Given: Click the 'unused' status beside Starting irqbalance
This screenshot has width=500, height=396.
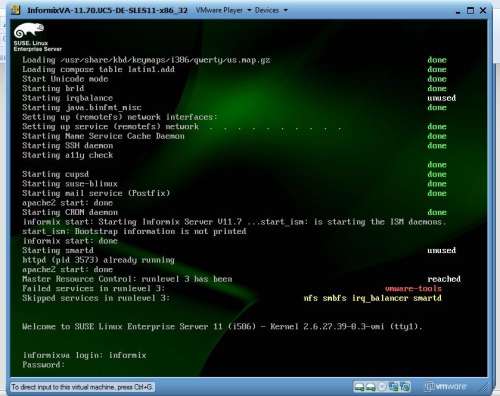Looking at the screenshot, I should tap(442, 98).
